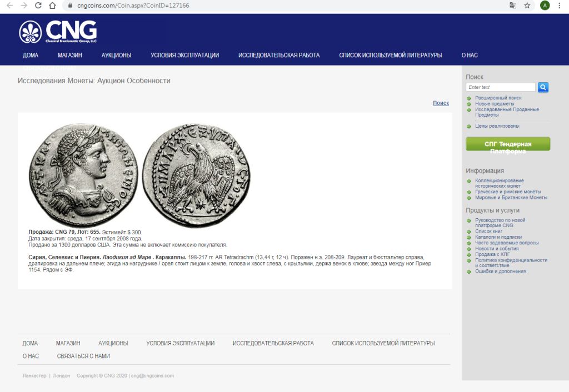Image resolution: width=569 pixels, height=392 pixels.
Task: Open the translate page icon
Action: (x=513, y=6)
